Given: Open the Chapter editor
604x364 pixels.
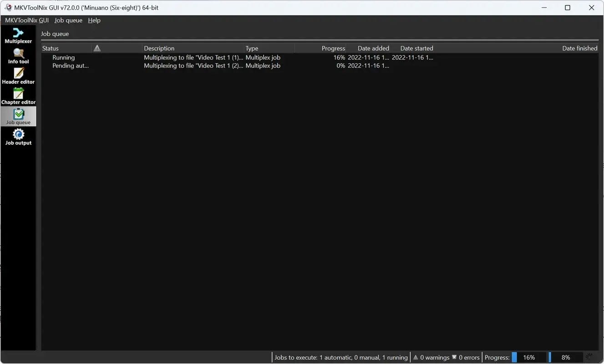Looking at the screenshot, I should coord(18,96).
